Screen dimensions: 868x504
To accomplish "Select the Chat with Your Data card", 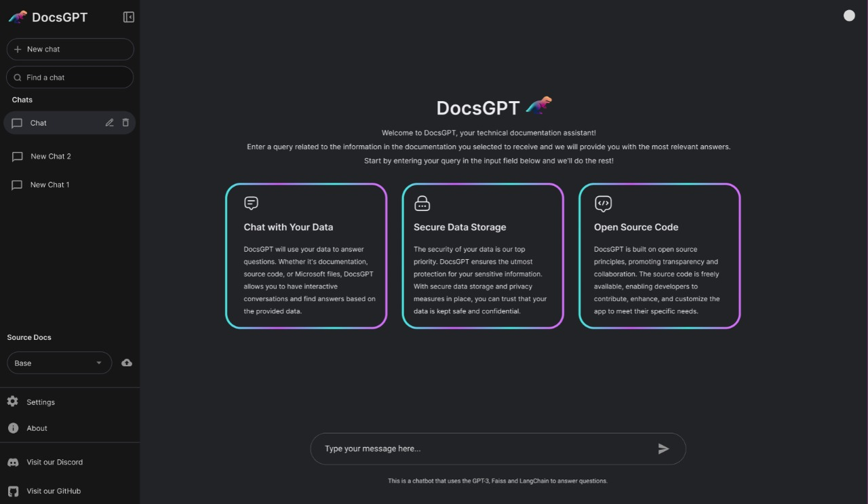I will click(306, 256).
